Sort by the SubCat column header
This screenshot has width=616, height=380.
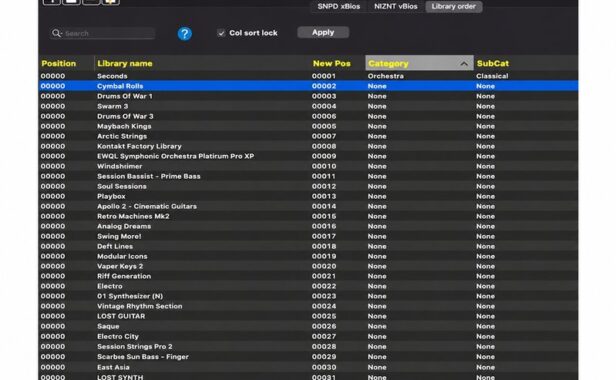[493, 63]
